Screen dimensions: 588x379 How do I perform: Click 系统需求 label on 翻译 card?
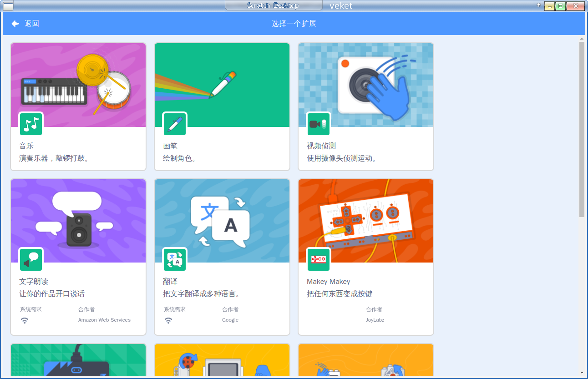pyautogui.click(x=175, y=309)
